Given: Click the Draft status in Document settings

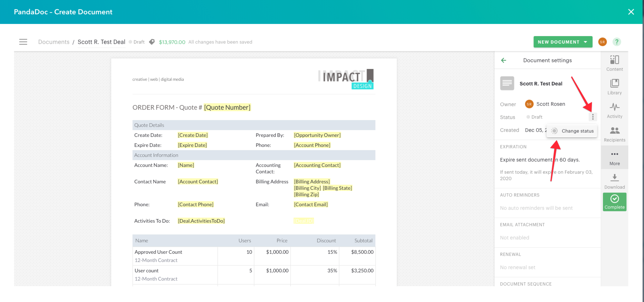Looking at the screenshot, I should tap(534, 117).
